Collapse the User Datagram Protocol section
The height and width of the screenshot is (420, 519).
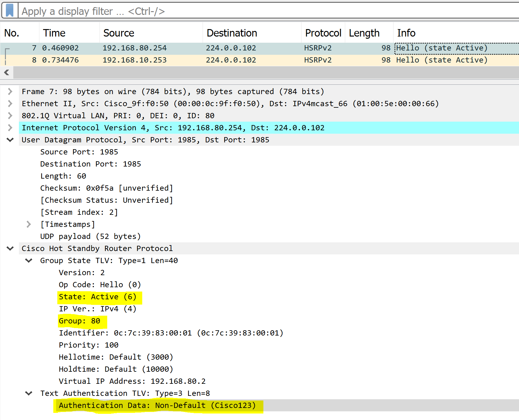pyautogui.click(x=10, y=140)
